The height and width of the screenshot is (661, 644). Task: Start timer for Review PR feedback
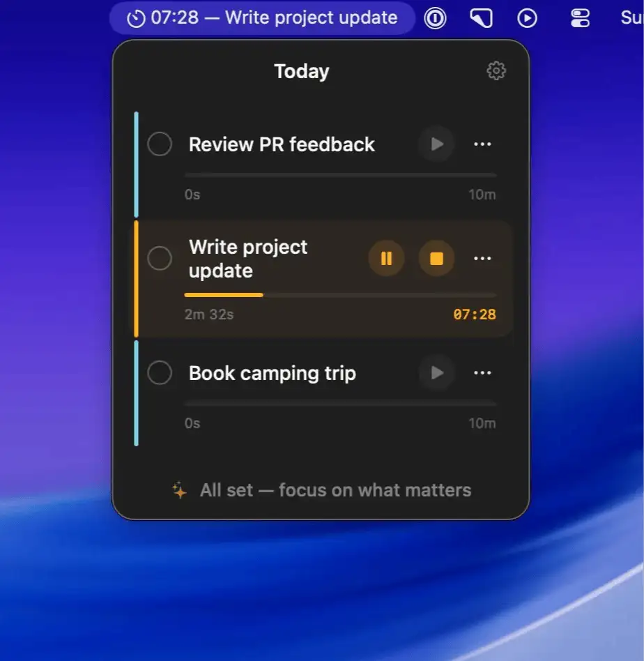tap(436, 144)
